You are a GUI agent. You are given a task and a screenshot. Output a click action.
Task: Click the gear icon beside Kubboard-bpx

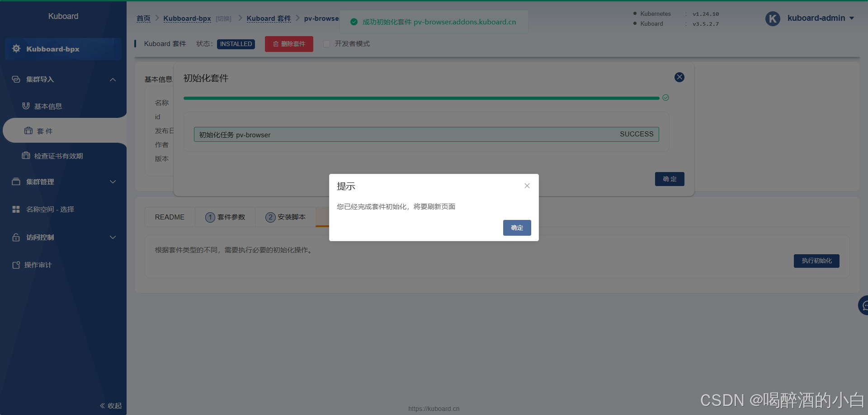(x=16, y=49)
